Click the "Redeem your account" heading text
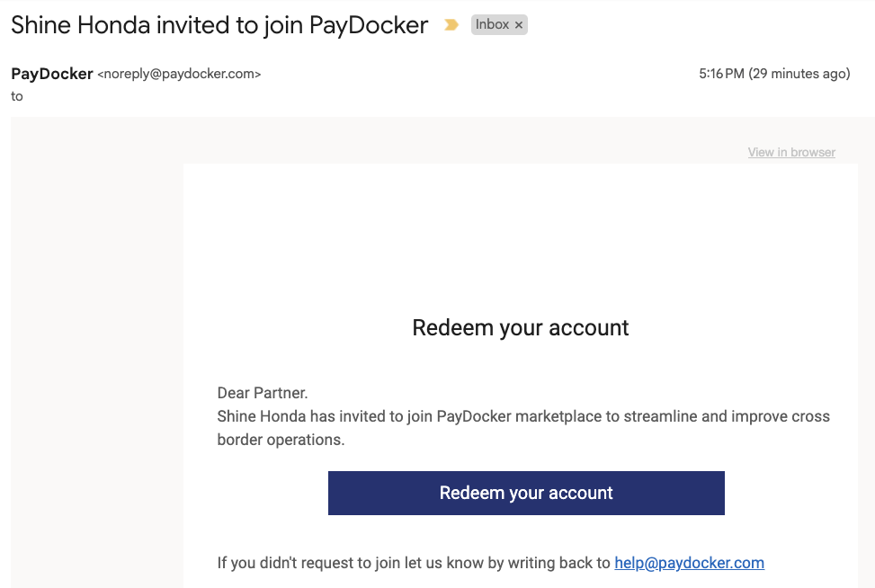Image resolution: width=875 pixels, height=588 pixels. 520,327
